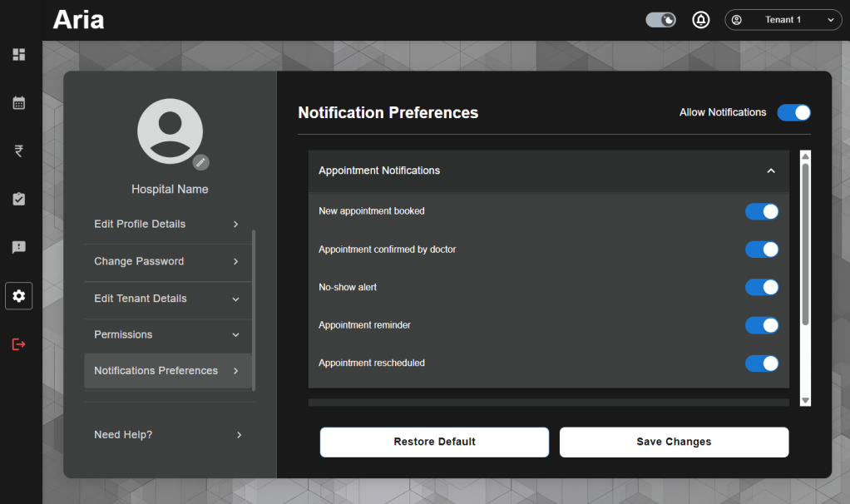Open the dashboard icon in sidebar
This screenshot has height=504, width=850.
pyautogui.click(x=18, y=55)
